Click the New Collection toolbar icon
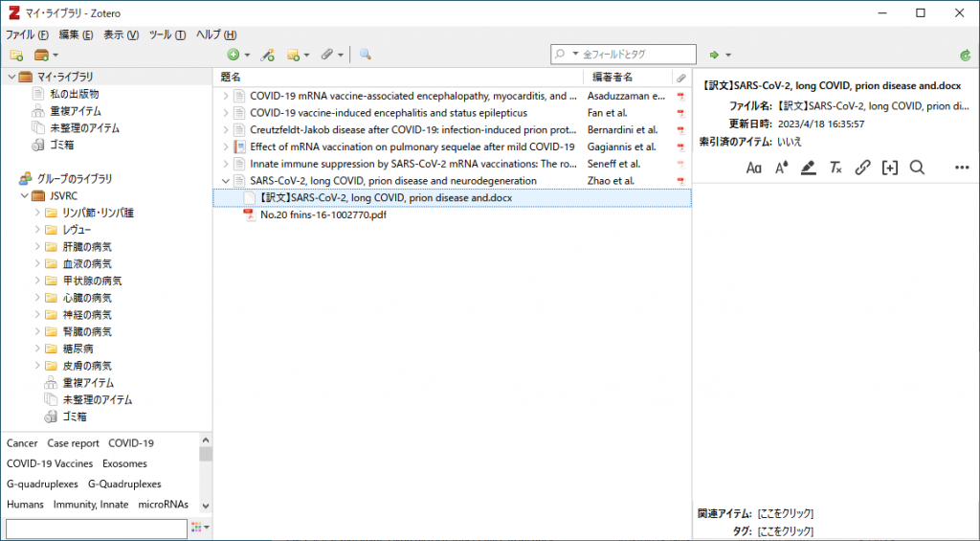The width and height of the screenshot is (980, 541). pos(17,55)
